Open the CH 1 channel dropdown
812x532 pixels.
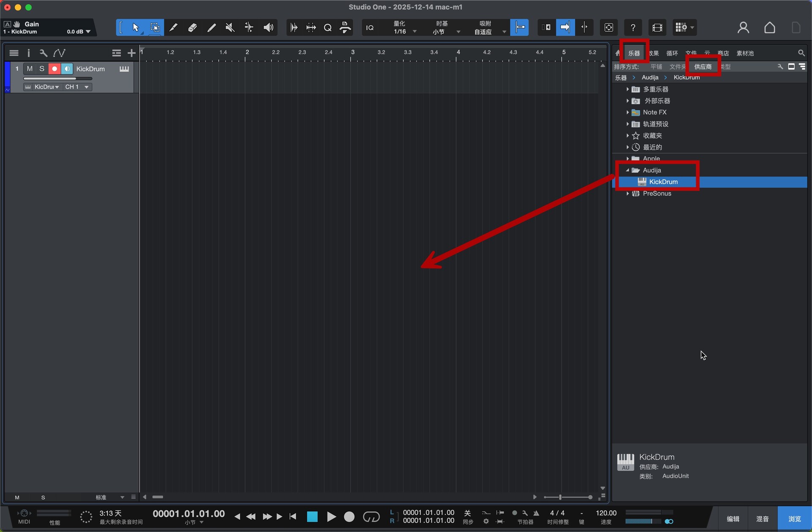pos(77,87)
